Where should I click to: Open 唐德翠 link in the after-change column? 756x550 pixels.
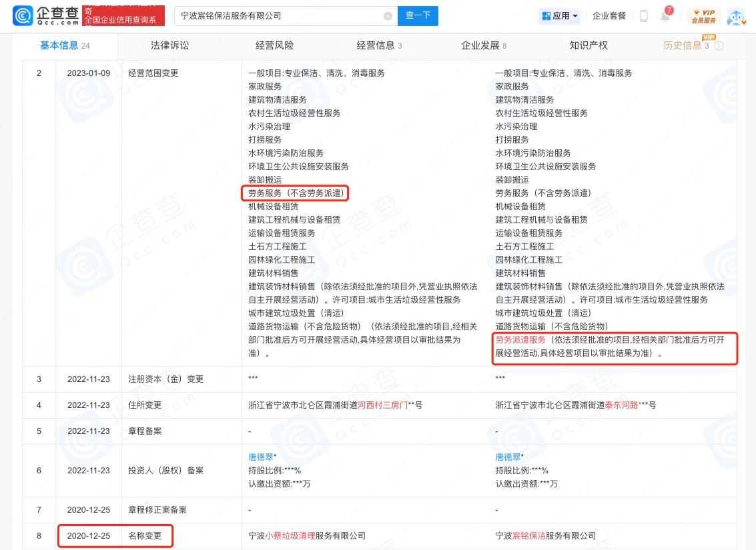pos(508,457)
